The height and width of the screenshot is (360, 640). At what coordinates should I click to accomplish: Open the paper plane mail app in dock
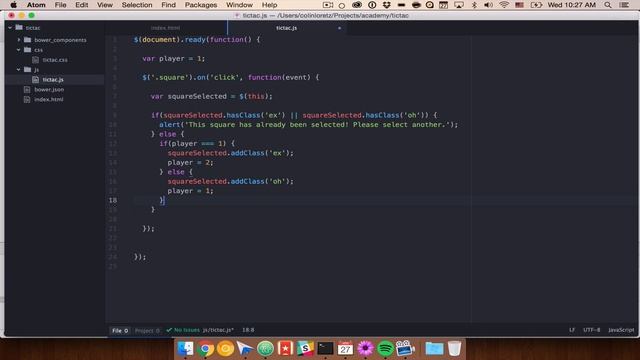pos(245,349)
